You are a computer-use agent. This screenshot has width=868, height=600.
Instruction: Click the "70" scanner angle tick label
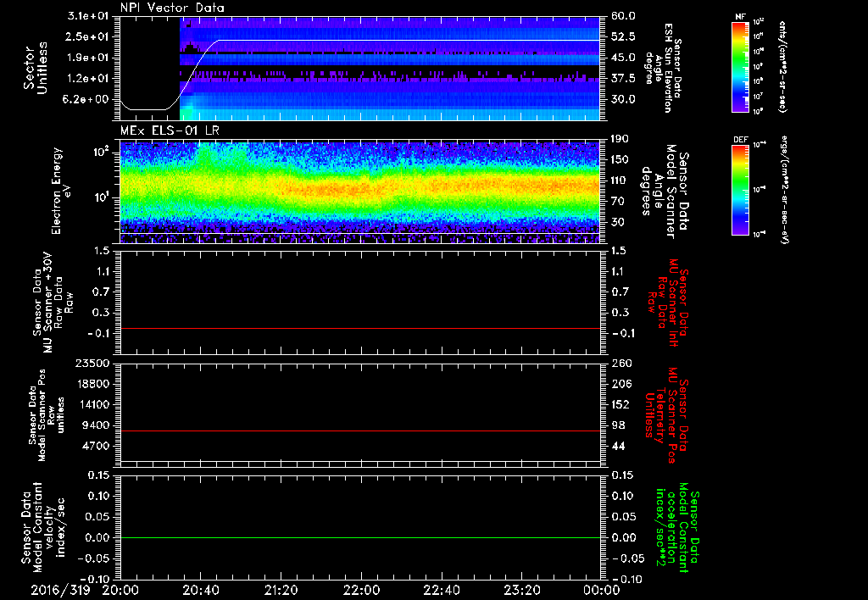(617, 202)
